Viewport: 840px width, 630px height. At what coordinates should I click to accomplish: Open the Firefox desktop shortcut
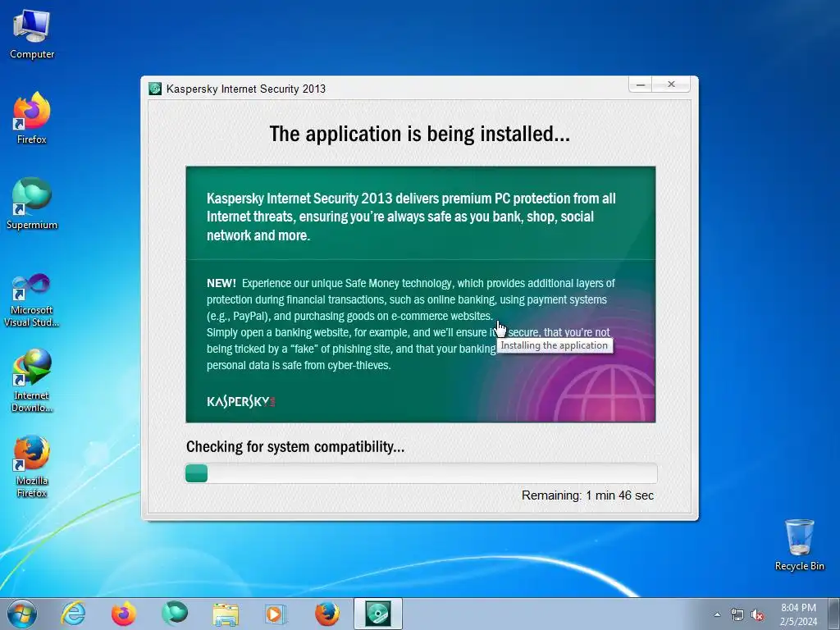click(32, 118)
